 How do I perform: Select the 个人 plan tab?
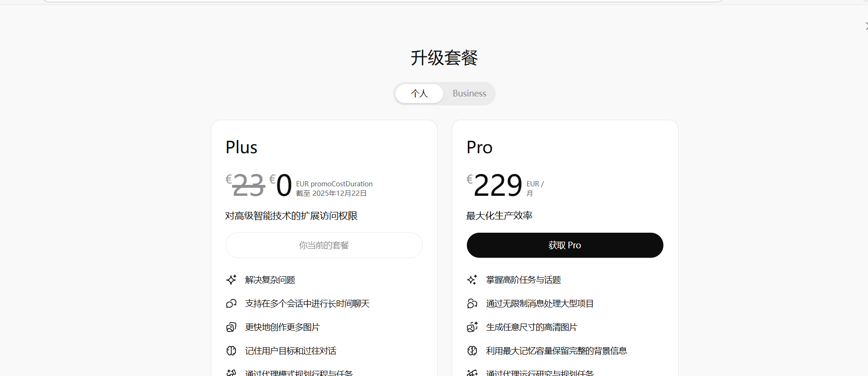pyautogui.click(x=419, y=94)
